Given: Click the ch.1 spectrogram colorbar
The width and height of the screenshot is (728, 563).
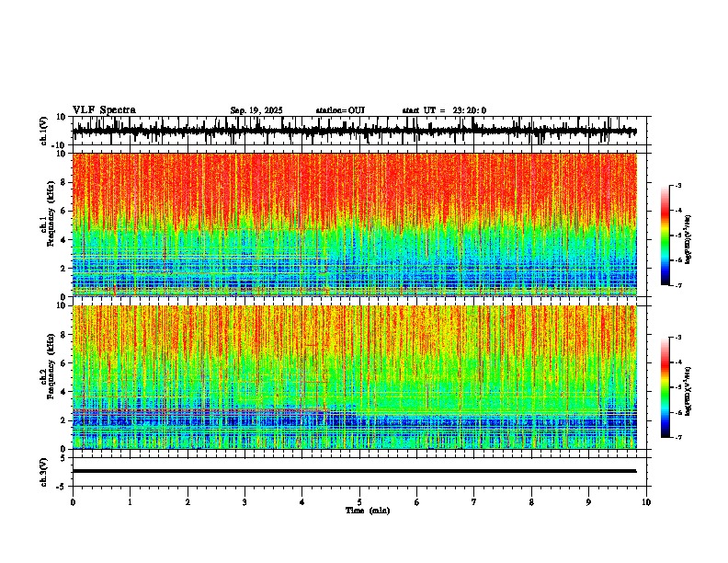Looking at the screenshot, I should click(x=665, y=236).
